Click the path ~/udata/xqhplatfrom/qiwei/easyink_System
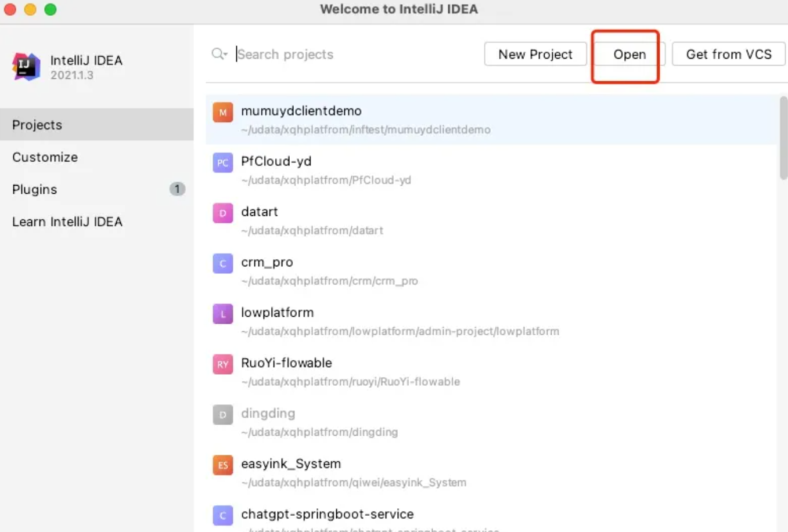The image size is (788, 532). coord(354,483)
